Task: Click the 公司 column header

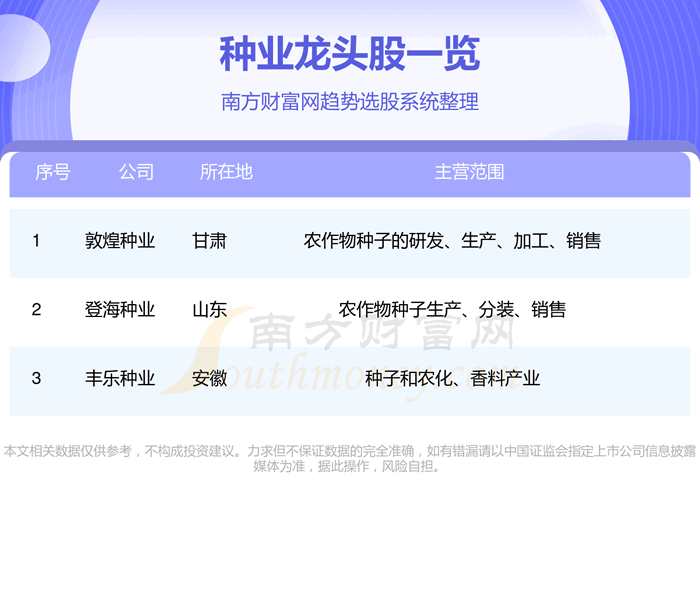Action: [136, 172]
